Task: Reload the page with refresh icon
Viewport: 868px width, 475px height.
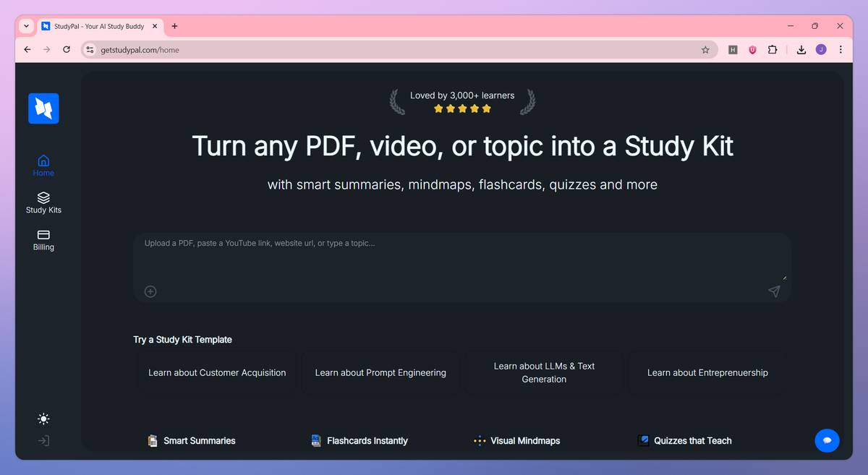Action: (67, 50)
